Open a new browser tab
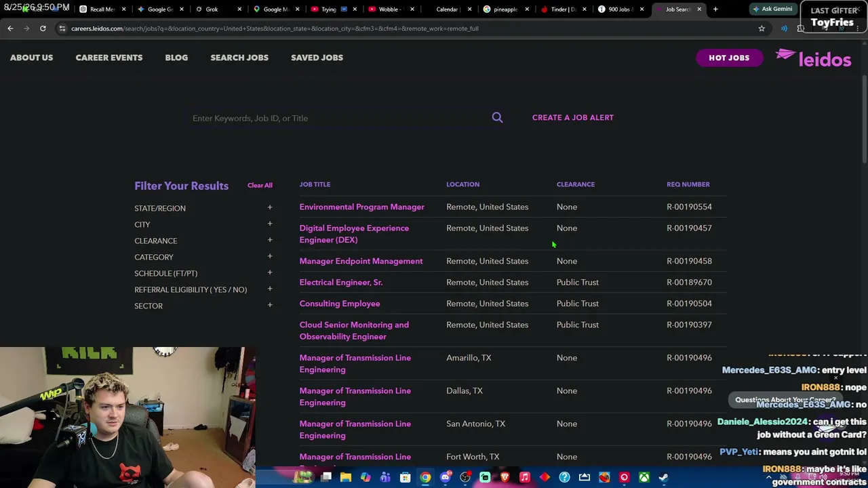This screenshot has width=868, height=488. click(715, 9)
